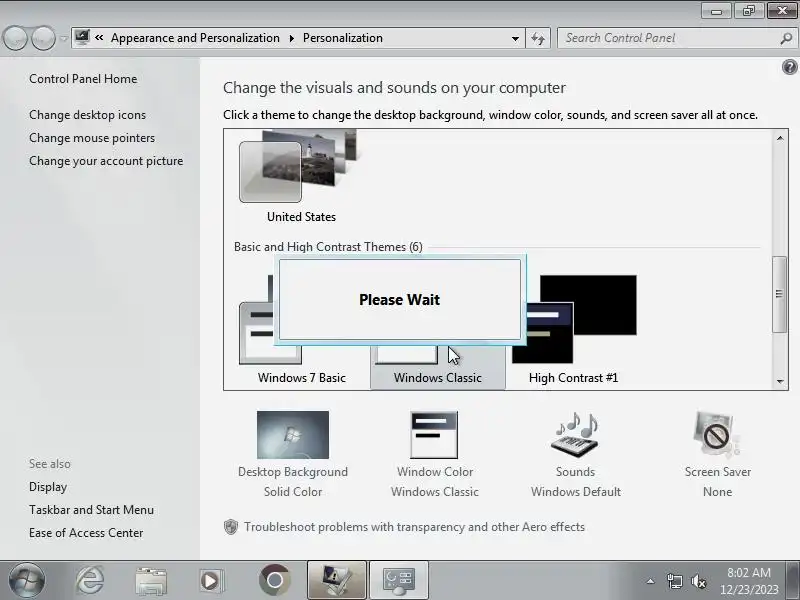Click the search magnifier icon
This screenshot has width=800, height=600.
point(786,38)
